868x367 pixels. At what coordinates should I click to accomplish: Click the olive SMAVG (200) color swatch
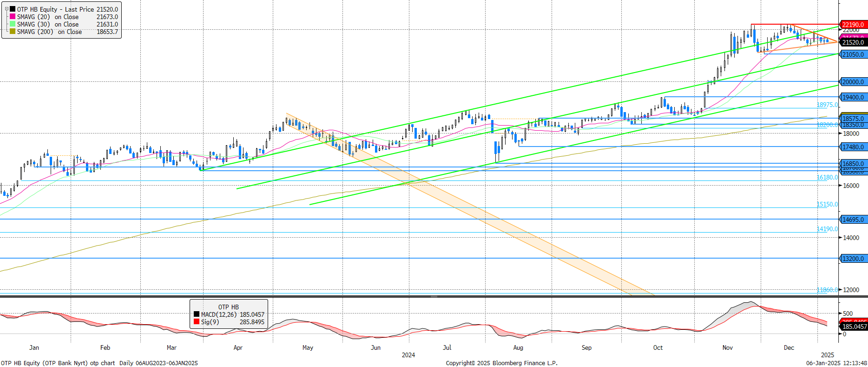coord(13,32)
